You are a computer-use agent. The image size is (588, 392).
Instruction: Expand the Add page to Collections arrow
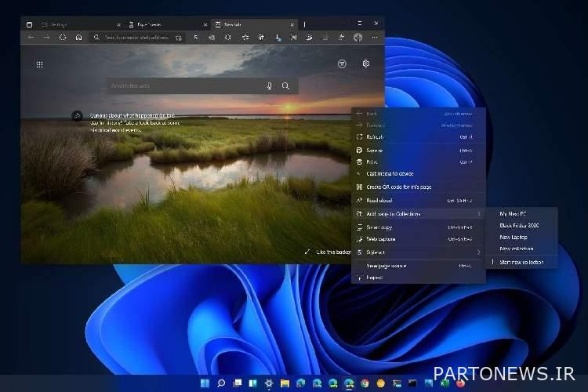click(x=479, y=214)
